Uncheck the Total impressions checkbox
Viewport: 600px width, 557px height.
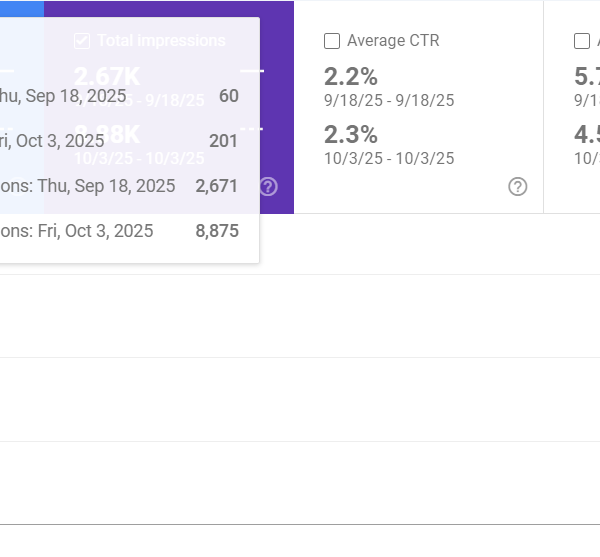pyautogui.click(x=82, y=41)
